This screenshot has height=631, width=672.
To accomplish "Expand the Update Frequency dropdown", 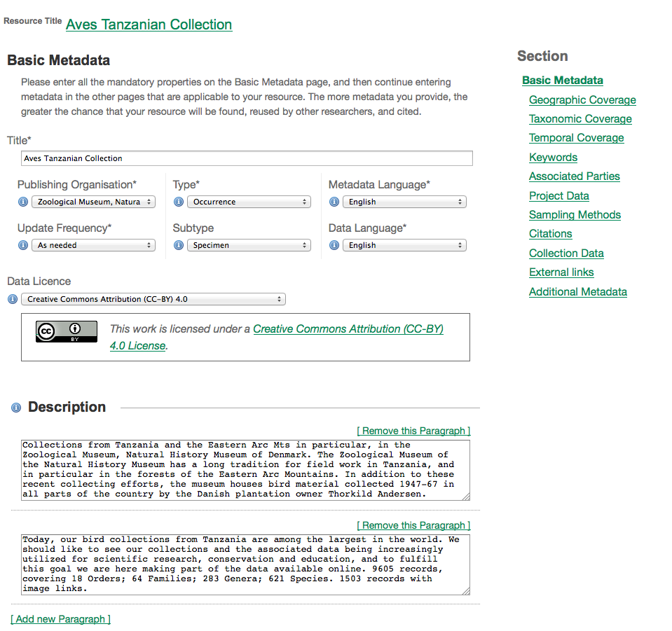I will pos(93,245).
